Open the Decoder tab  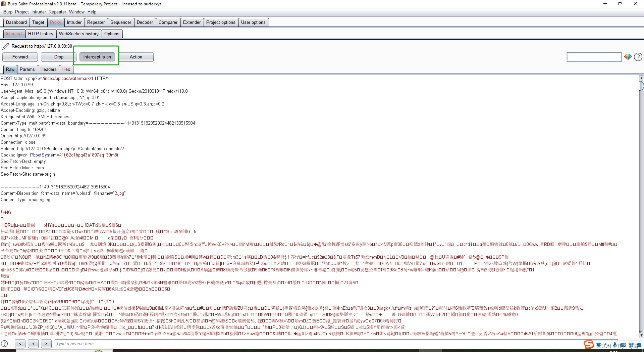[145, 22]
